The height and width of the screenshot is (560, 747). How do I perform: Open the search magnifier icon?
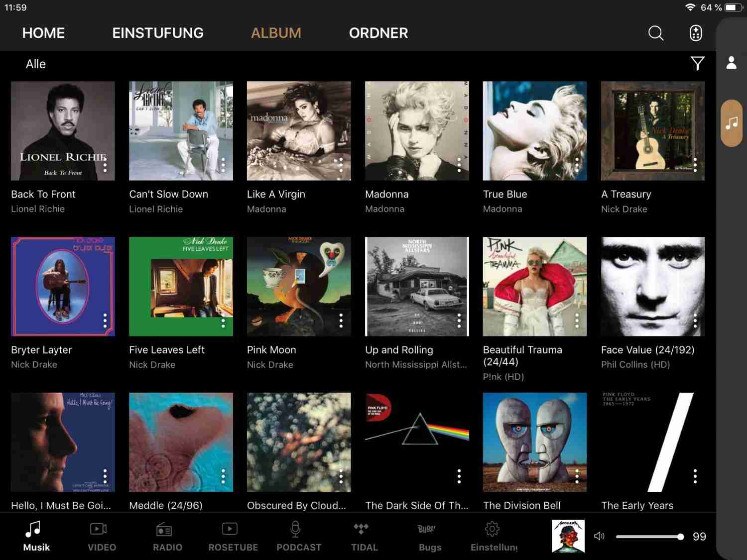656,33
